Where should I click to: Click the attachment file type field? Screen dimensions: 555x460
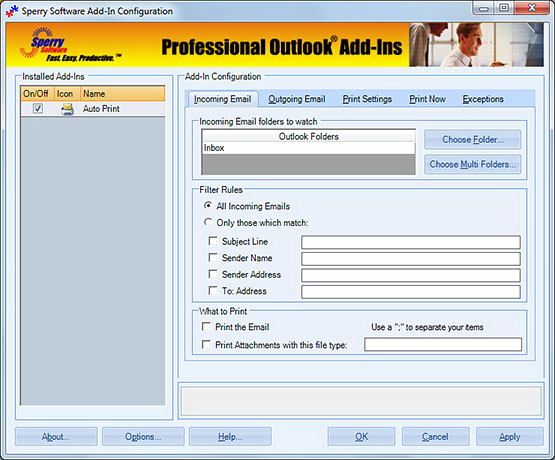[443, 344]
